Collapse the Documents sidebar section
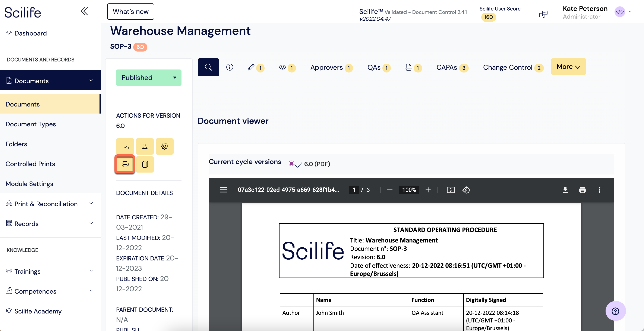644x331 pixels. [50, 81]
